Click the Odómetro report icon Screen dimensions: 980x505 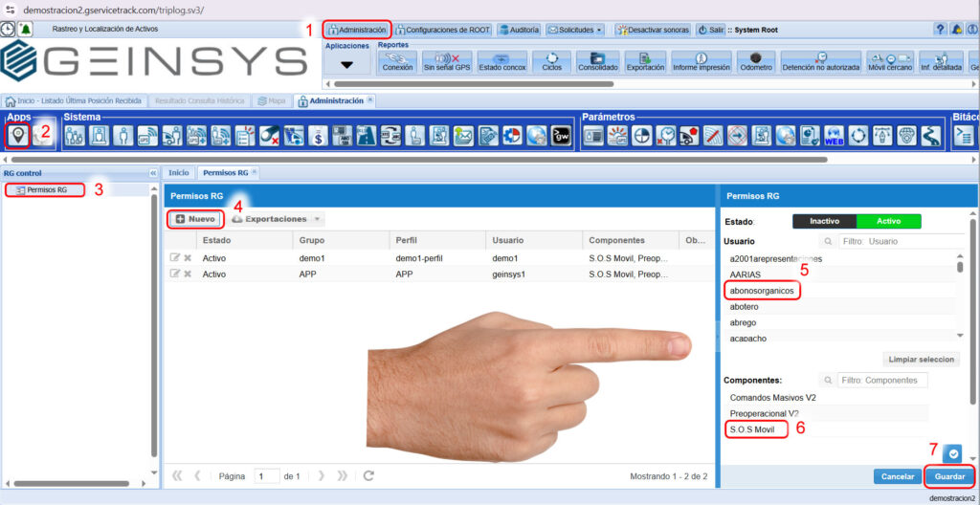[755, 62]
